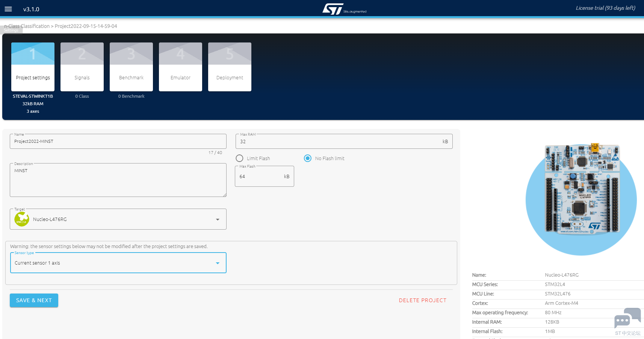Select the No Flash limit option
The height and width of the screenshot is (339, 644).
tap(308, 158)
